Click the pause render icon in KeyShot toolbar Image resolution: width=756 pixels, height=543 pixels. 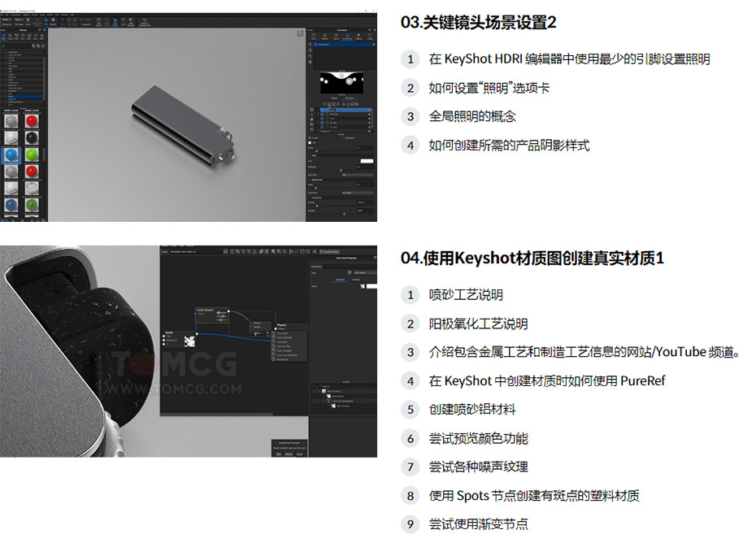point(28,22)
